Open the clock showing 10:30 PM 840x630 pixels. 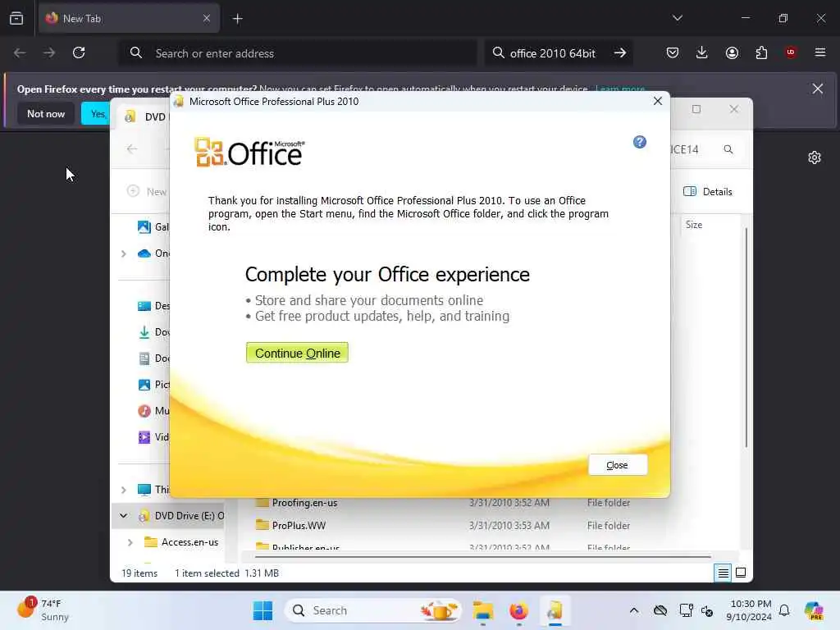pyautogui.click(x=748, y=610)
